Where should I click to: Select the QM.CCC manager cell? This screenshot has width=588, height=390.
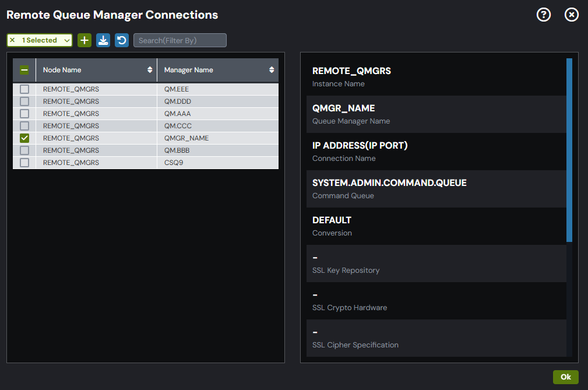218,126
